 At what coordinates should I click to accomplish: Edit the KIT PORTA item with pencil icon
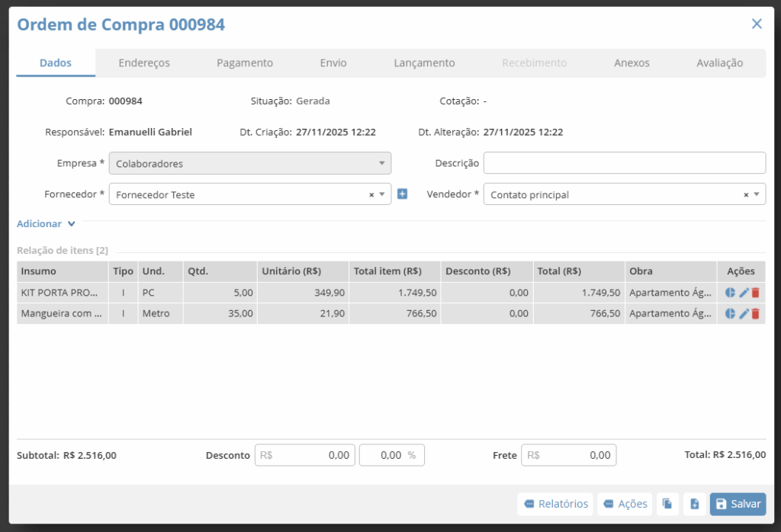pos(744,293)
